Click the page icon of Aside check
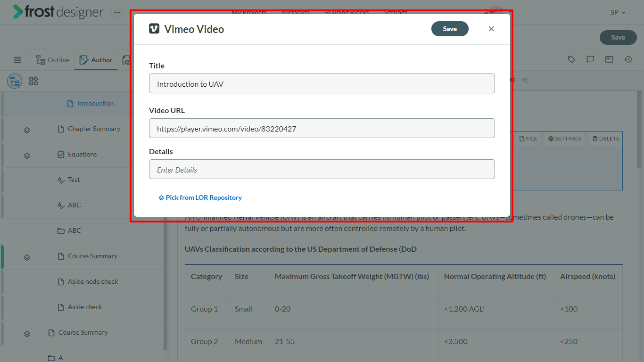This screenshot has height=362, width=644. 61,307
